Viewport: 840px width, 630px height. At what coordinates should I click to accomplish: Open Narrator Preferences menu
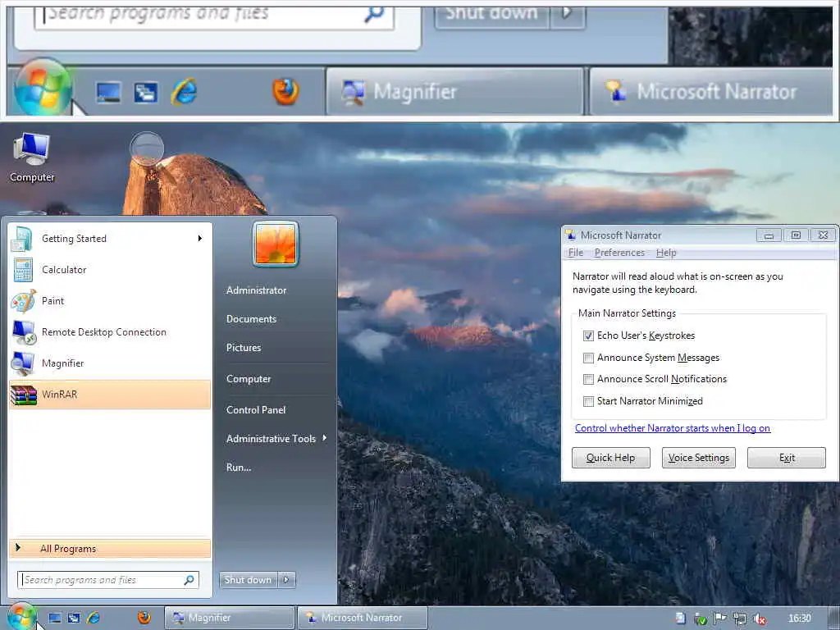619,253
